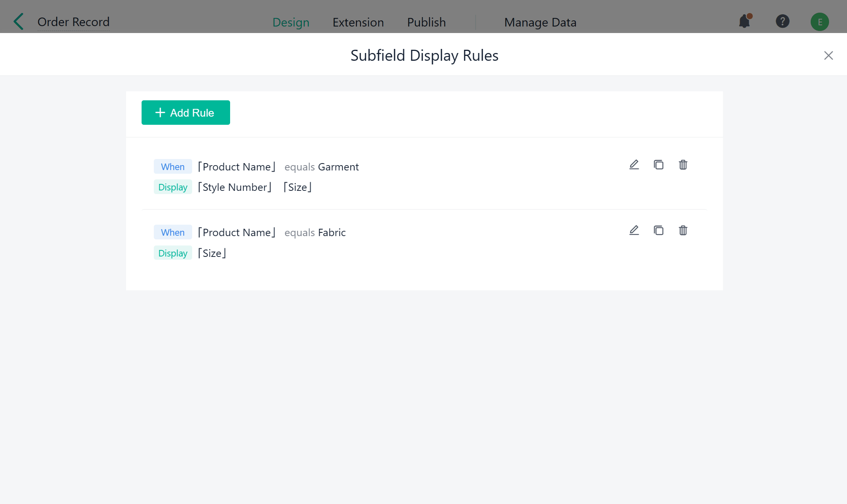Viewport: 847px width, 504px height.
Task: Click the back arrow next to Order Record
Action: (18, 21)
